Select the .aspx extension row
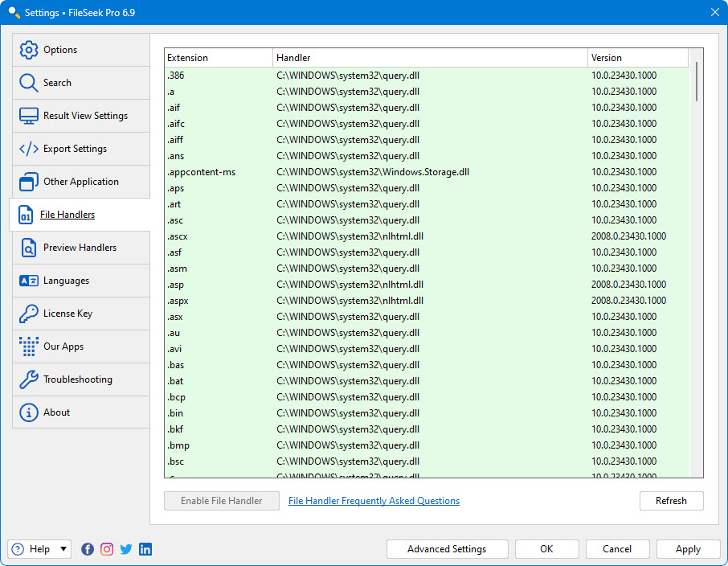 coord(427,301)
